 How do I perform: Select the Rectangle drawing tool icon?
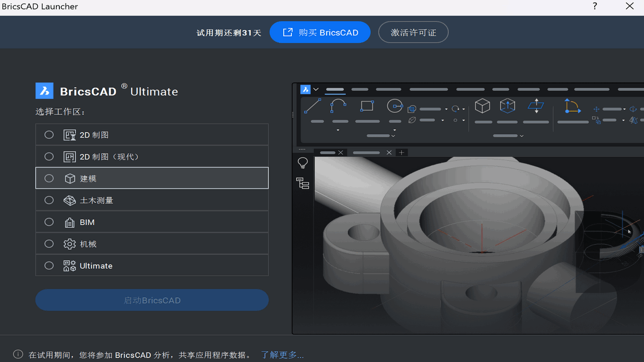[x=367, y=106]
